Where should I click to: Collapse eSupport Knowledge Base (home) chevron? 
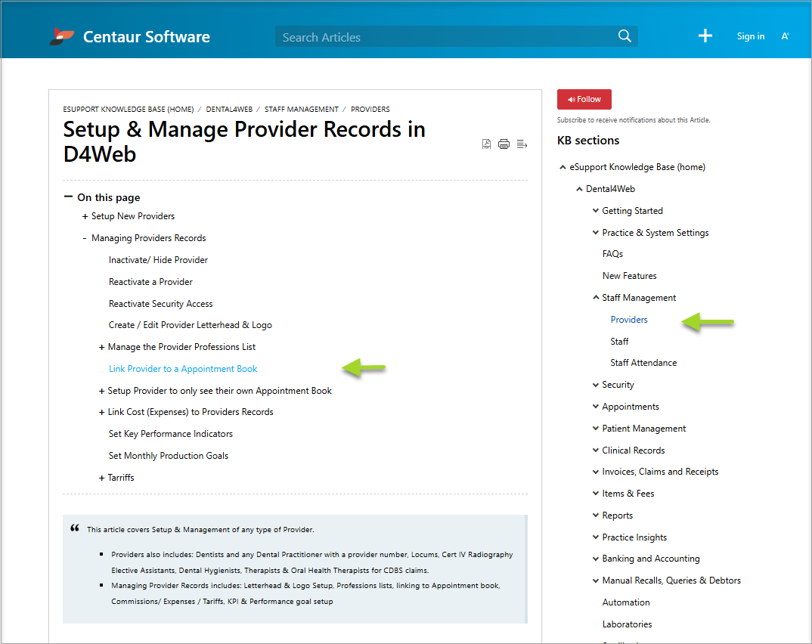click(x=563, y=167)
